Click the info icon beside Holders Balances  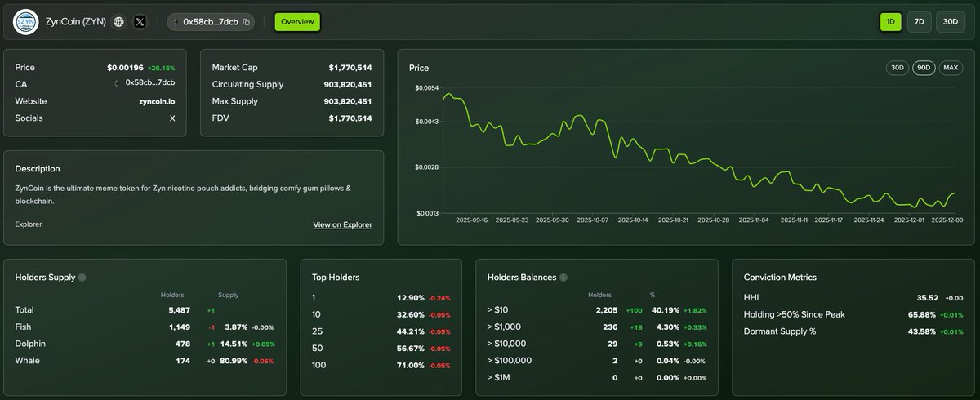(563, 278)
